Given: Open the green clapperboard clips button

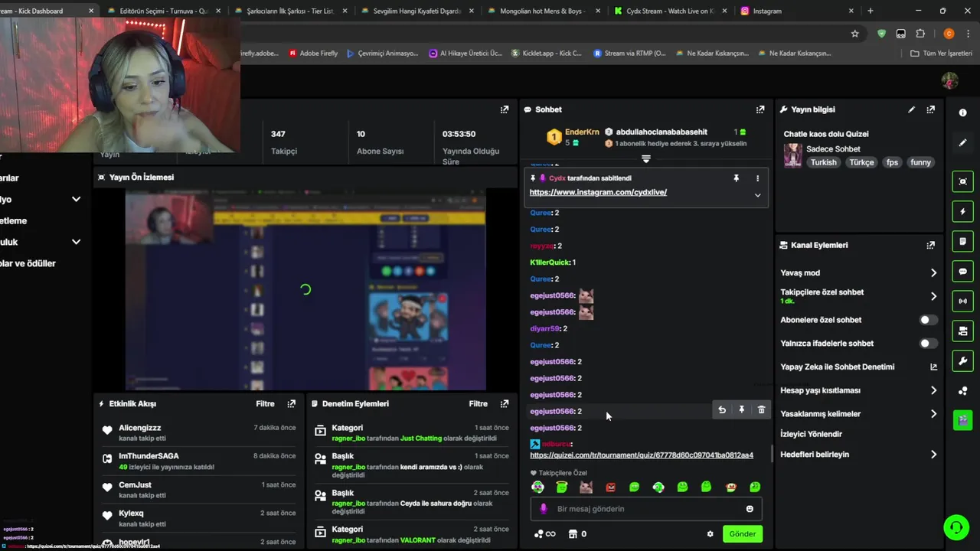Looking at the screenshot, I should 962,420.
